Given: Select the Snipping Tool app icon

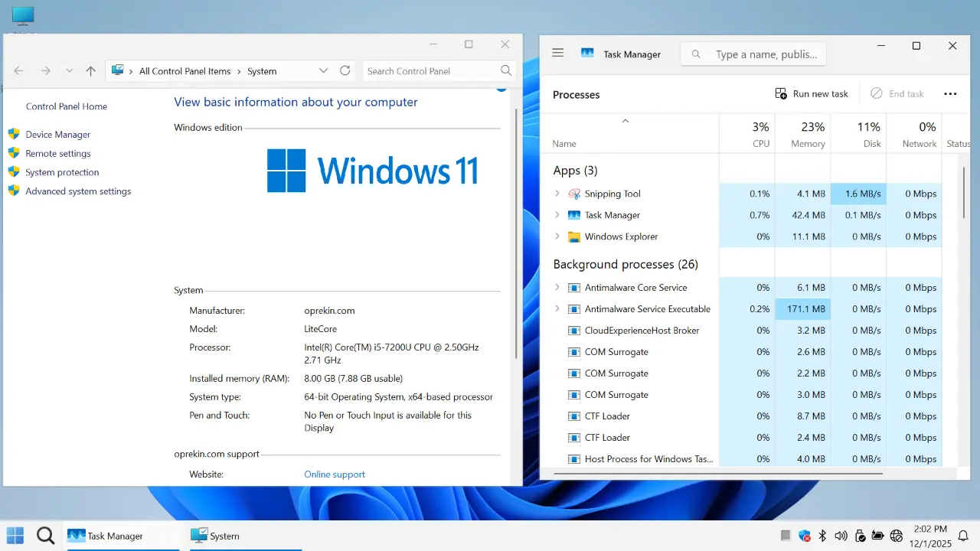Looking at the screenshot, I should pos(574,194).
